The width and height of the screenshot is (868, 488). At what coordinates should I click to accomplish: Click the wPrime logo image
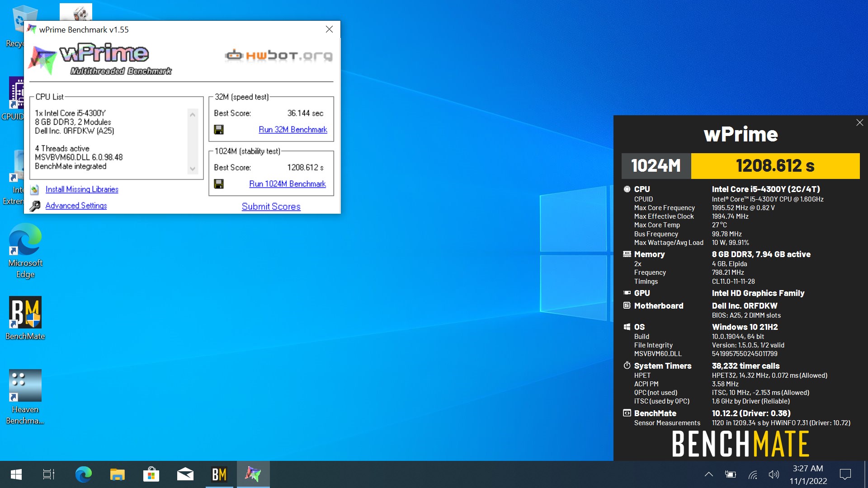coord(100,59)
